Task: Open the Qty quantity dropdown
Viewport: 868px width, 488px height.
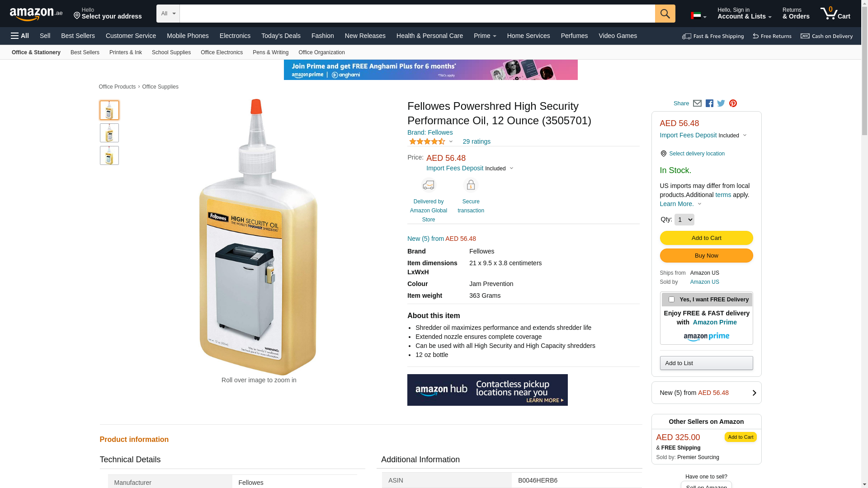Action: 684,220
